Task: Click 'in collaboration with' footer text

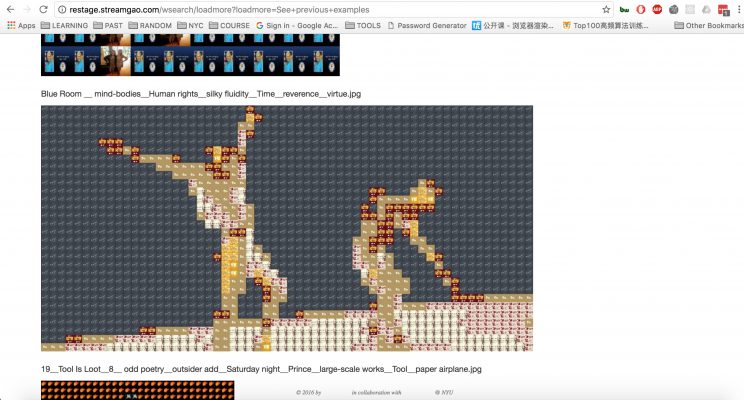Action: 376,392
